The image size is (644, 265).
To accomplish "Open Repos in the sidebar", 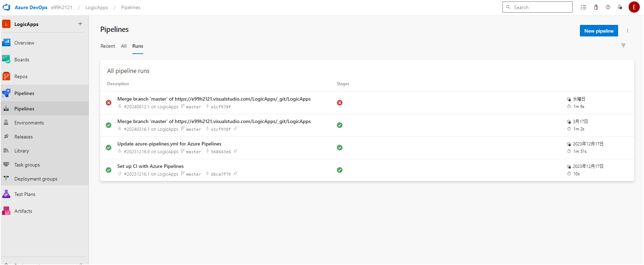I will [44, 76].
